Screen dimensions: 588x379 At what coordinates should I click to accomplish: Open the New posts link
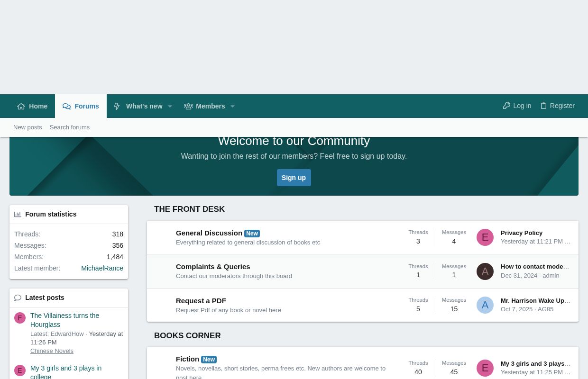(x=28, y=127)
